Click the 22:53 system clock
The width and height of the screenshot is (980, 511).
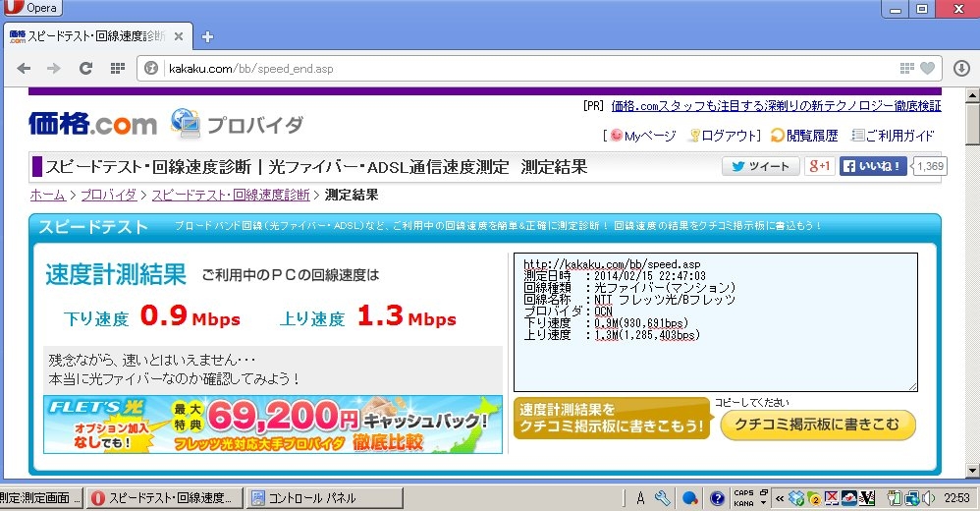point(956,498)
